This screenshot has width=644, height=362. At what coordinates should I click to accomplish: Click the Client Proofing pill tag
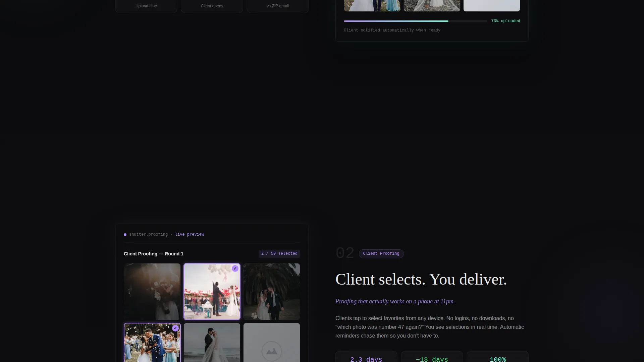[381, 254]
